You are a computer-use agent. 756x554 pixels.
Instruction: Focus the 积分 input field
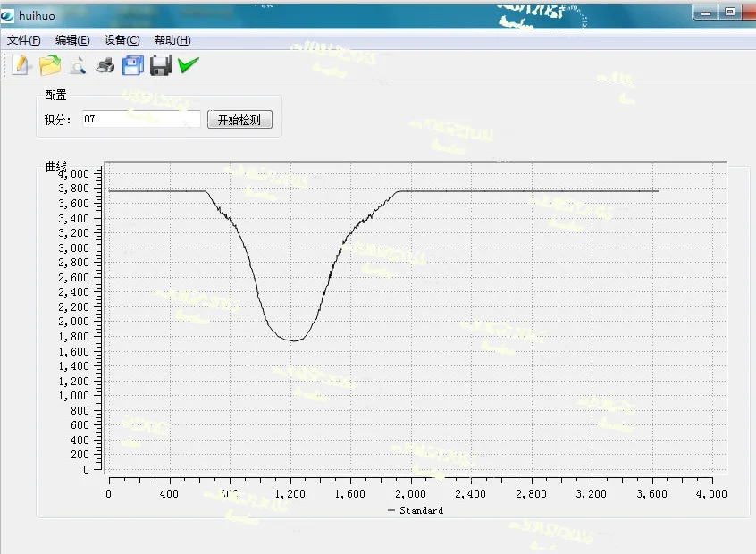[141, 119]
